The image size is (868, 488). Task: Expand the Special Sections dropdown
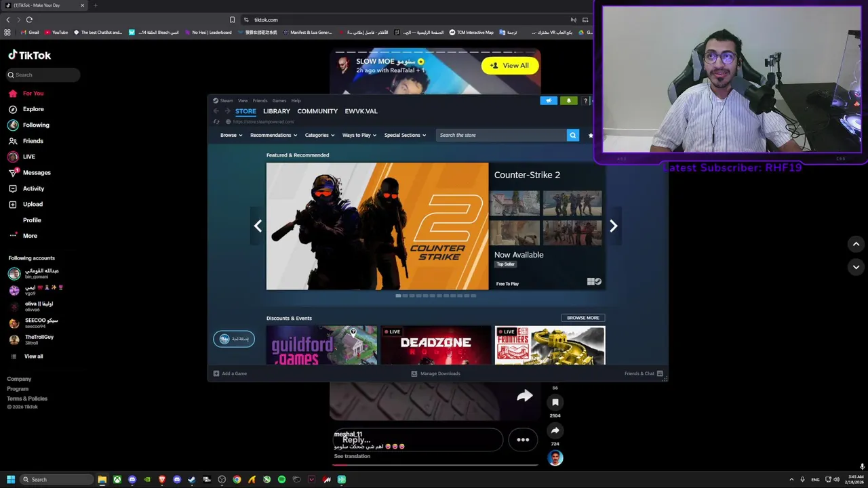tap(406, 135)
